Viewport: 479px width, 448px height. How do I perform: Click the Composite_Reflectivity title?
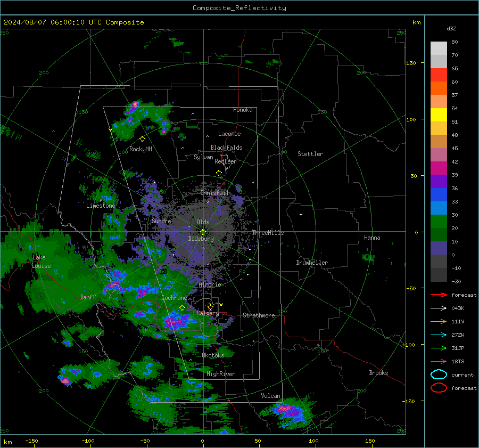coord(240,8)
